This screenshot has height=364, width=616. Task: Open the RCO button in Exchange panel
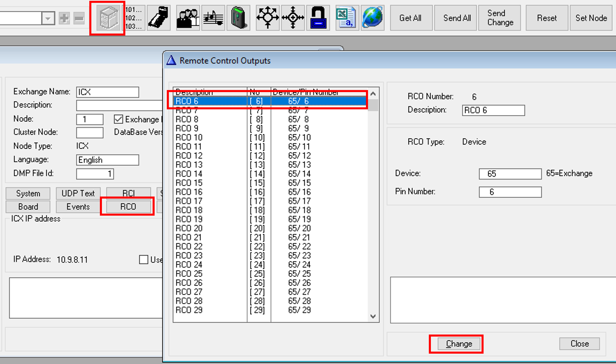pyautogui.click(x=128, y=206)
